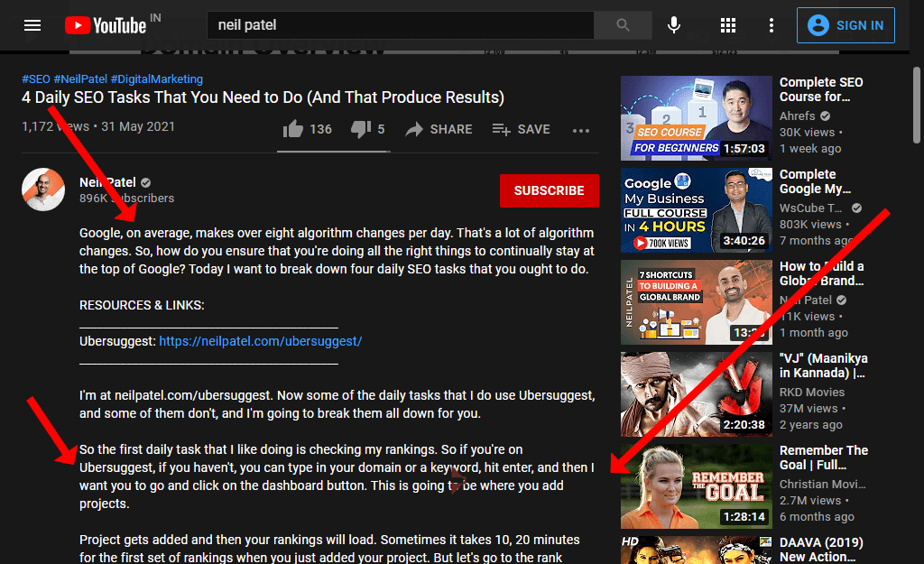Click the '1 week ago' text

[x=810, y=149]
